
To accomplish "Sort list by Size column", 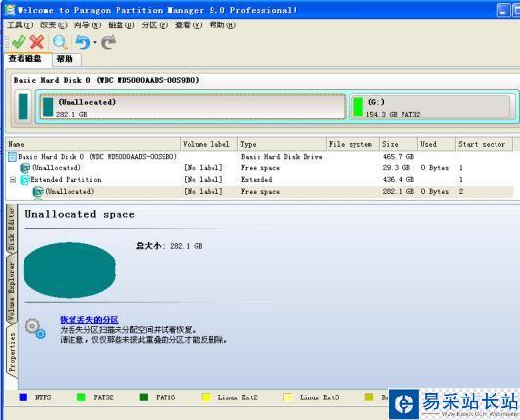I will 399,144.
